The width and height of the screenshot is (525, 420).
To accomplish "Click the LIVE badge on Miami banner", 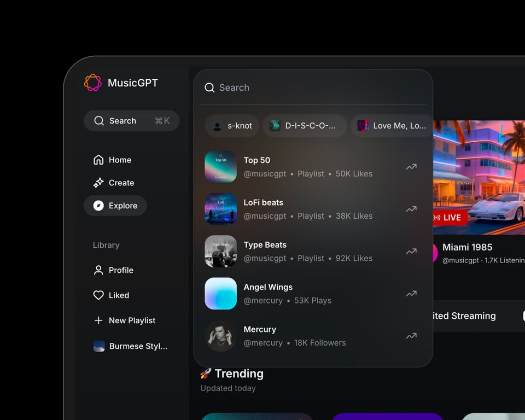I will pyautogui.click(x=450, y=218).
